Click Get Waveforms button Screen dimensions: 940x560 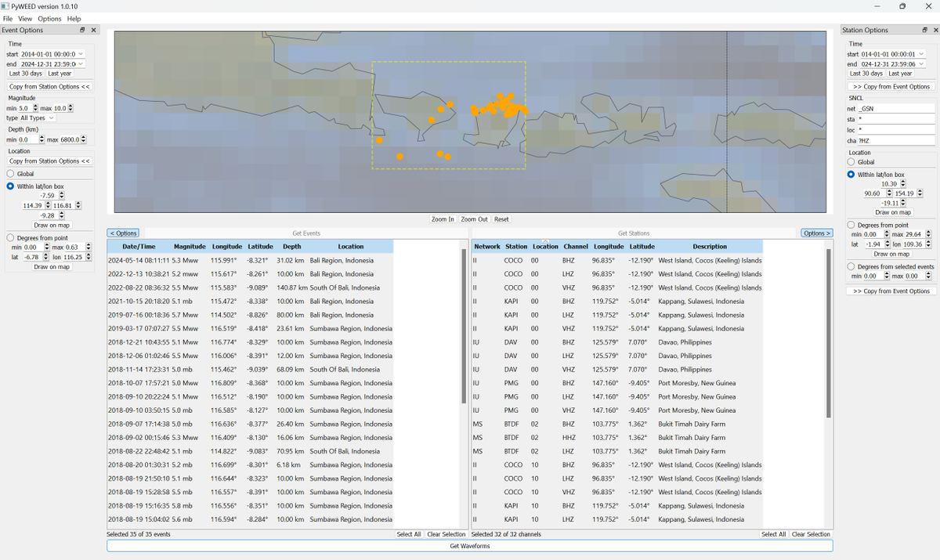[x=470, y=546]
